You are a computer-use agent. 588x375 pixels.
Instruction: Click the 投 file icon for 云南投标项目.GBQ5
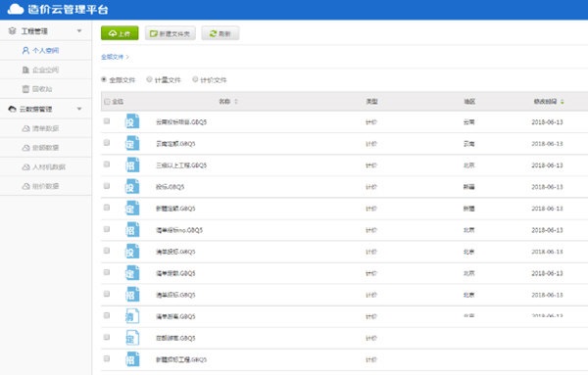(x=132, y=121)
